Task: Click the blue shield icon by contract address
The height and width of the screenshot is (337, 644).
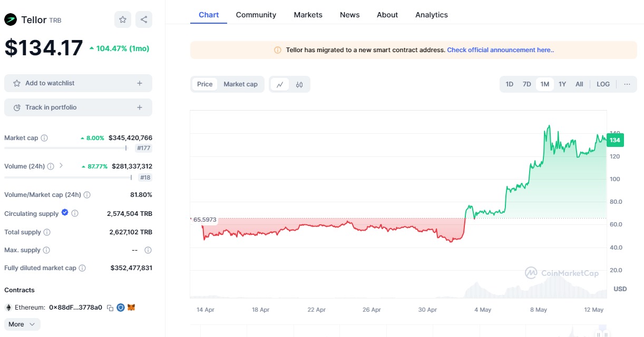Action: pos(121,308)
